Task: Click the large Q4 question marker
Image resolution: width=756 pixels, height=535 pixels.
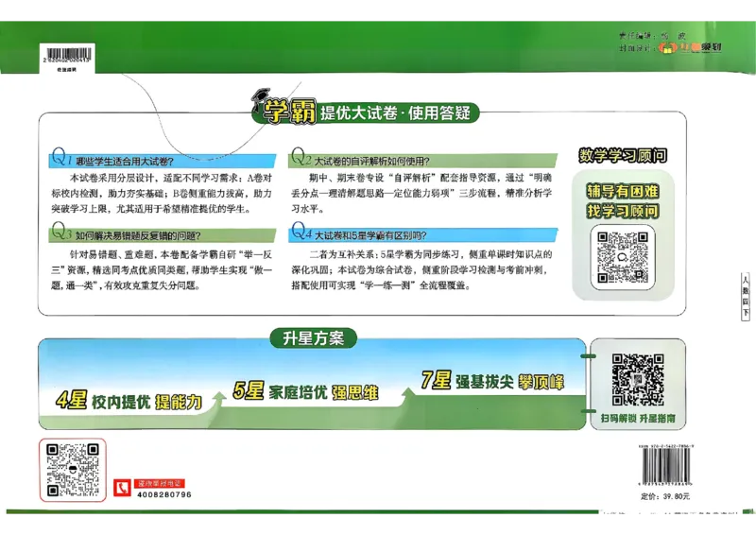Action: point(301,231)
